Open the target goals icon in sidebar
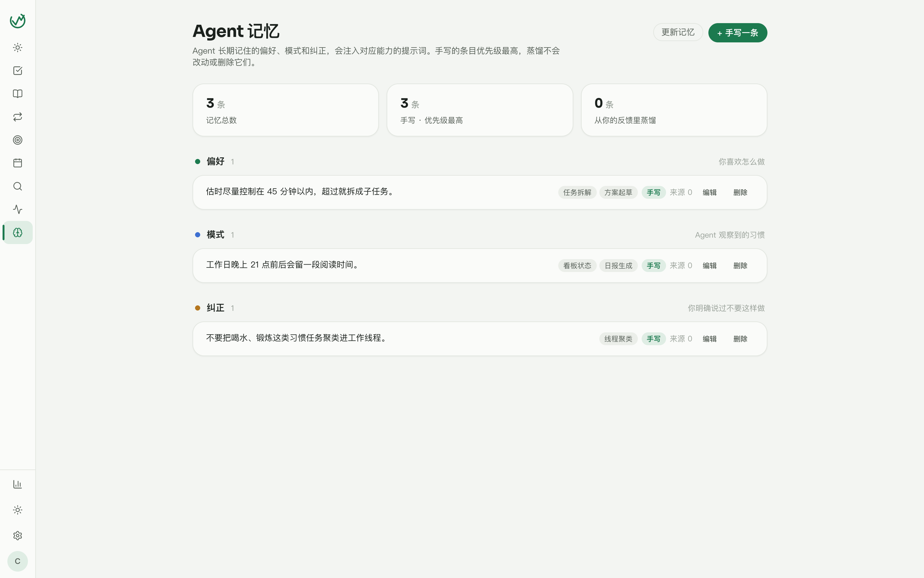Image resolution: width=924 pixels, height=578 pixels. tap(18, 140)
